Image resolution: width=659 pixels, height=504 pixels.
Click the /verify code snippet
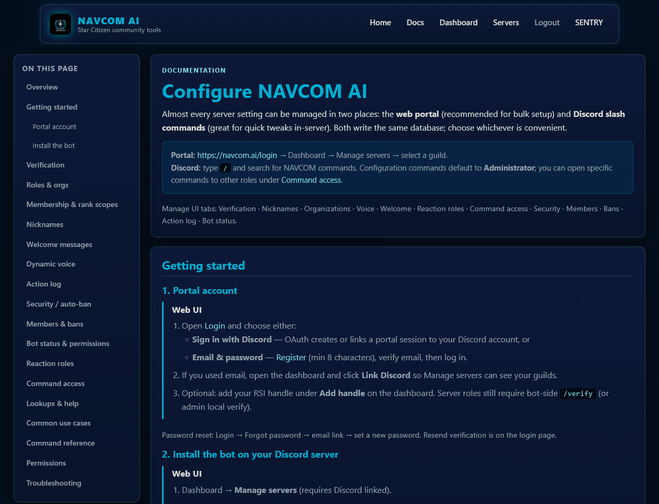[x=578, y=394]
